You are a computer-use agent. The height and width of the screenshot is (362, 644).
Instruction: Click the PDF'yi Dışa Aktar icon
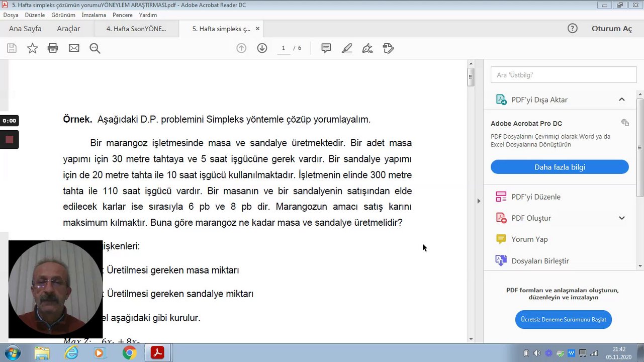pyautogui.click(x=501, y=100)
